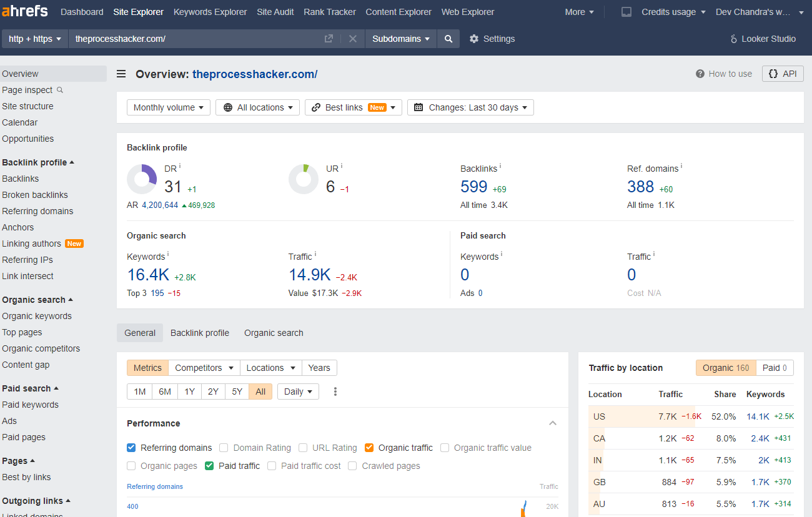Click Page inspect search icon in sidebar
Image resolution: width=812 pixels, height=517 pixels.
pos(60,90)
